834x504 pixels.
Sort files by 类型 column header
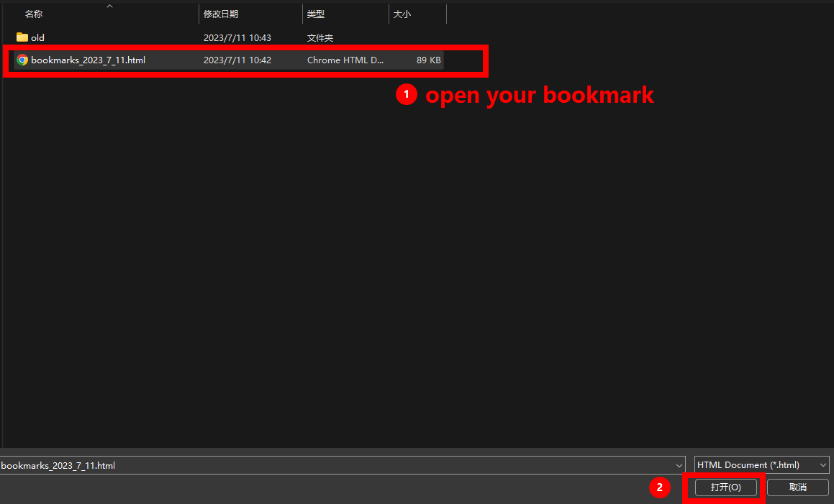[x=315, y=14]
